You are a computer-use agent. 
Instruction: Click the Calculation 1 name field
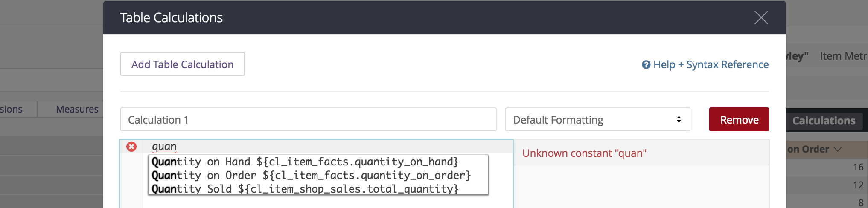click(x=308, y=119)
